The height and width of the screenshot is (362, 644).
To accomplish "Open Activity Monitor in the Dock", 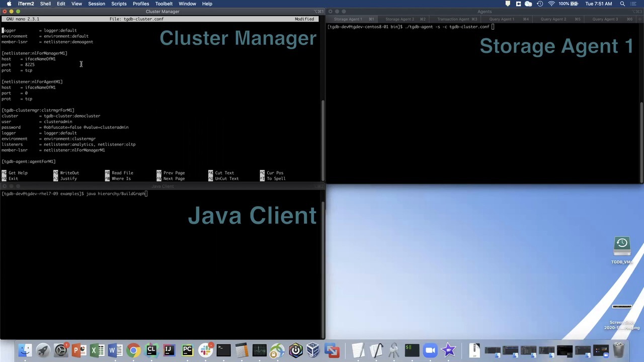I will (x=260, y=350).
